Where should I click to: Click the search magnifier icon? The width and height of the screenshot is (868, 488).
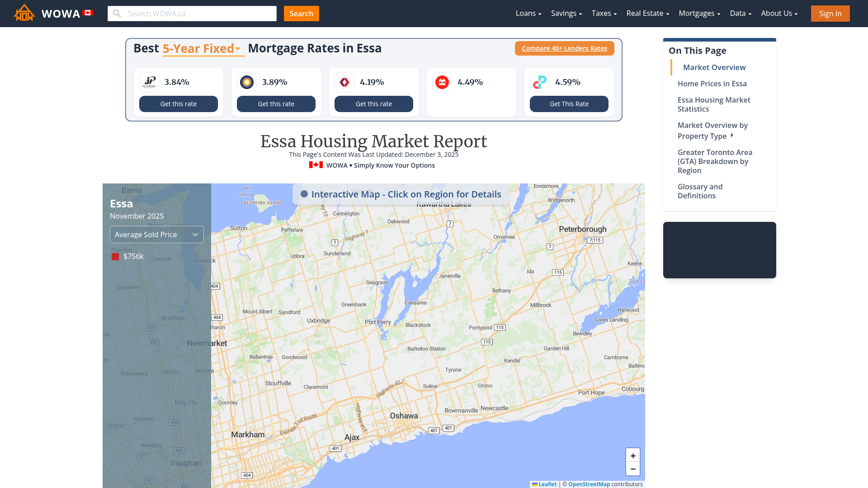(117, 13)
